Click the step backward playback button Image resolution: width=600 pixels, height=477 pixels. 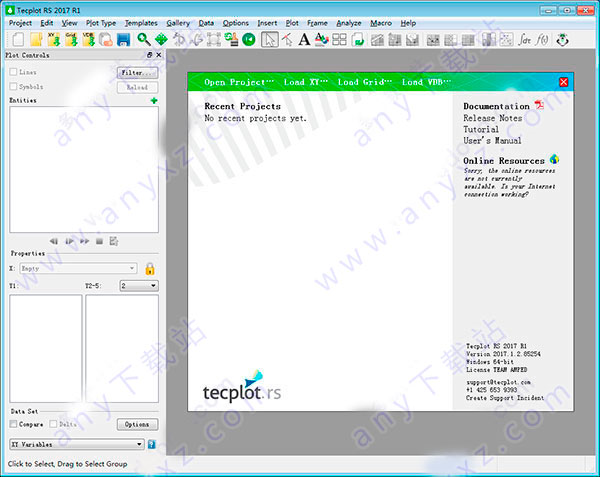tap(54, 241)
